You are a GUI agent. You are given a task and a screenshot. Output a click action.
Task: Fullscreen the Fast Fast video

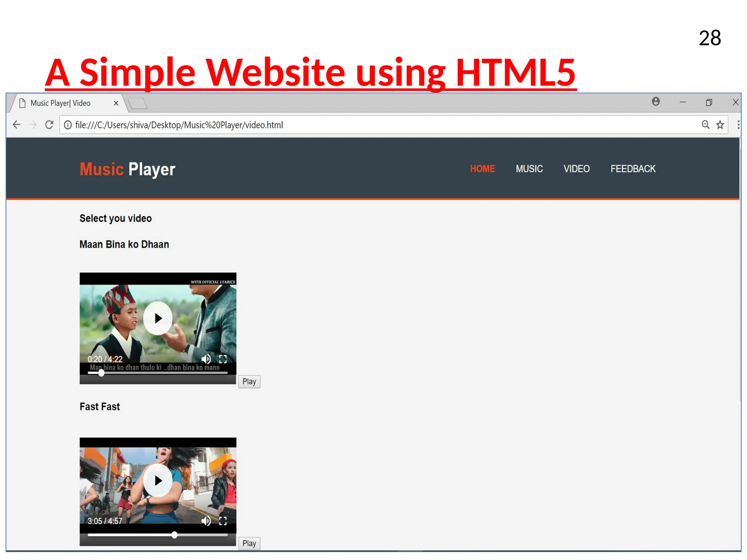tap(223, 521)
